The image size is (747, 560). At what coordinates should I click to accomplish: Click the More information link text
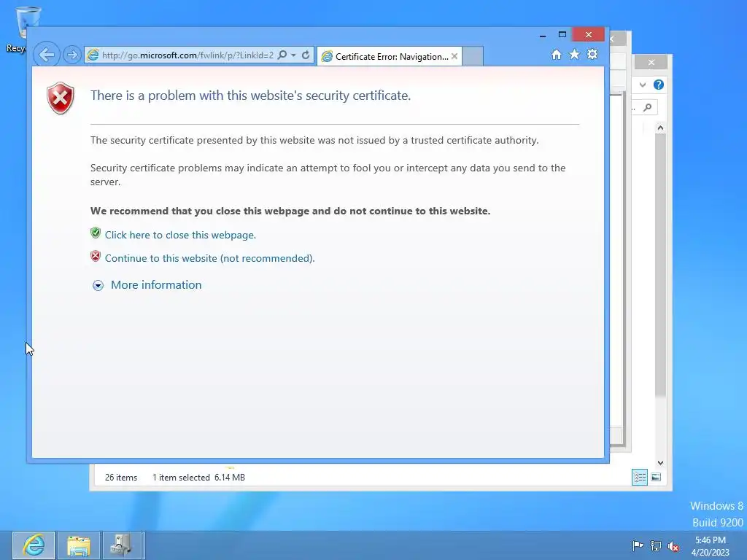tap(156, 285)
